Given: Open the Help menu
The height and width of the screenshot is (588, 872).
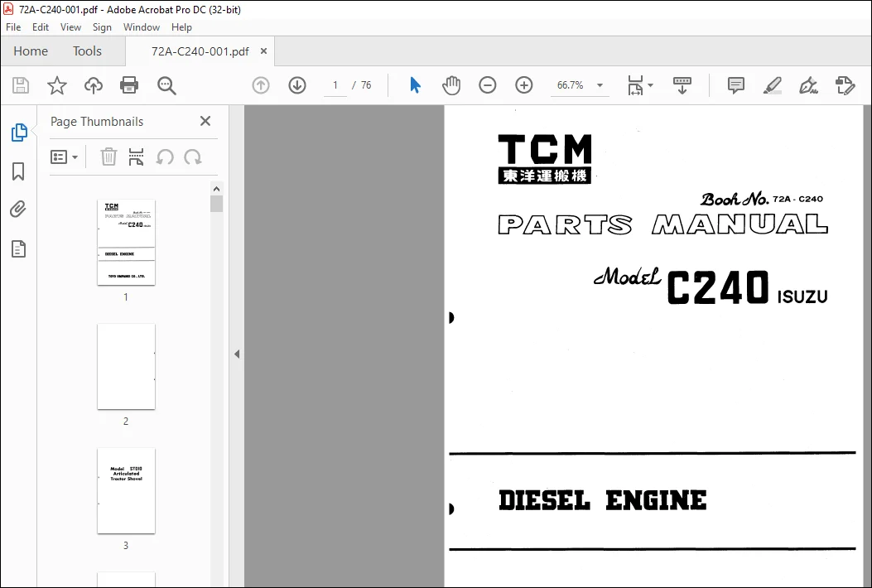Looking at the screenshot, I should pos(181,27).
